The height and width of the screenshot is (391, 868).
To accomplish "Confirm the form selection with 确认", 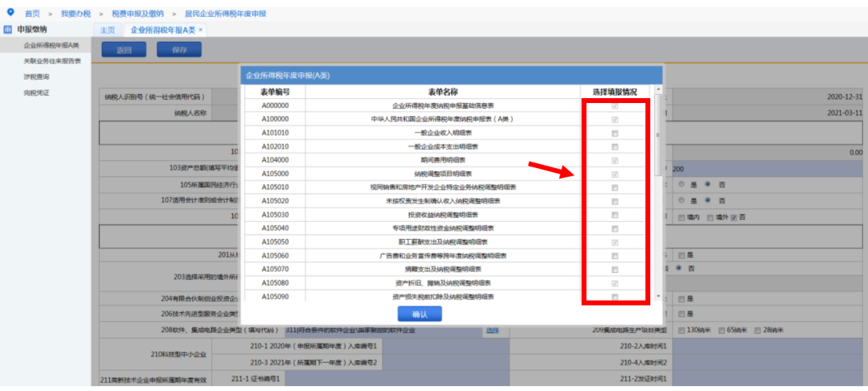I will (x=420, y=314).
